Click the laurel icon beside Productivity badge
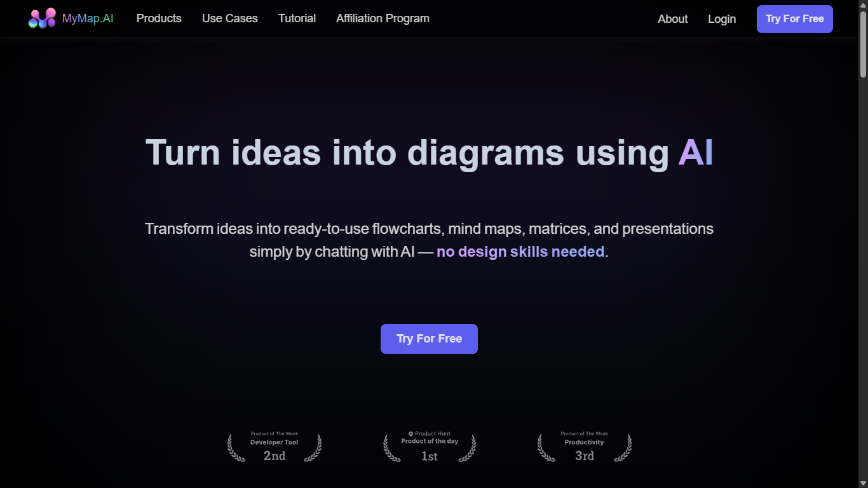This screenshot has width=868, height=488. (x=546, y=447)
